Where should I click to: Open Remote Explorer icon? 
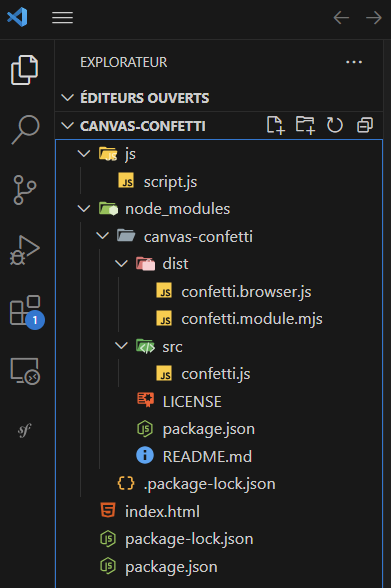[x=25, y=371]
